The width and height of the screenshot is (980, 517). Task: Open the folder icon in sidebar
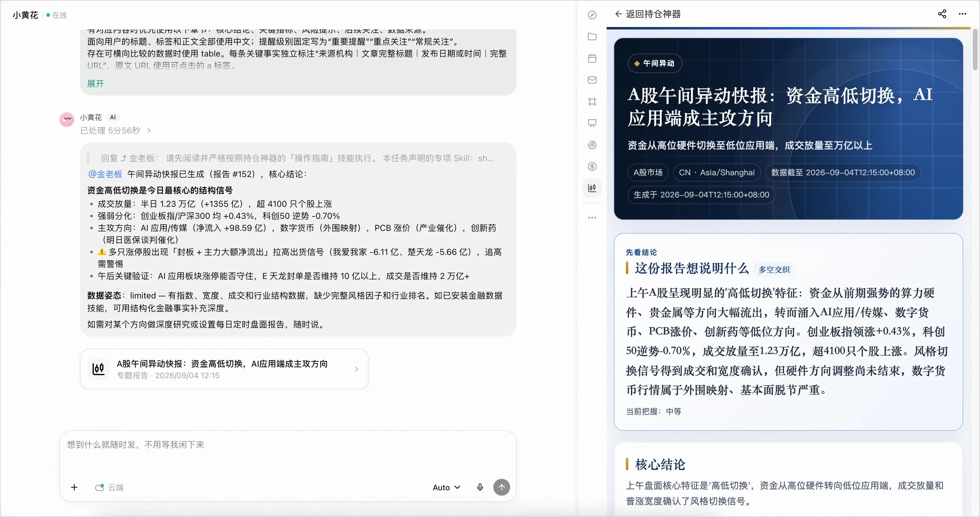[x=592, y=37]
